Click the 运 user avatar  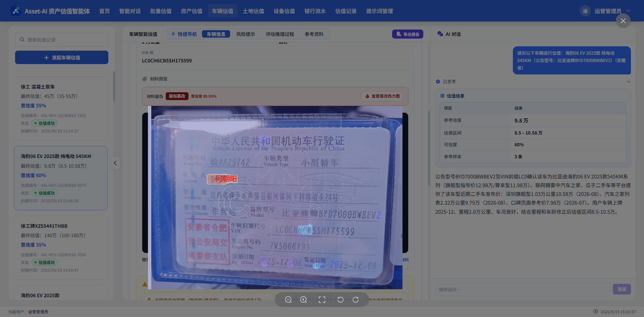pos(585,11)
